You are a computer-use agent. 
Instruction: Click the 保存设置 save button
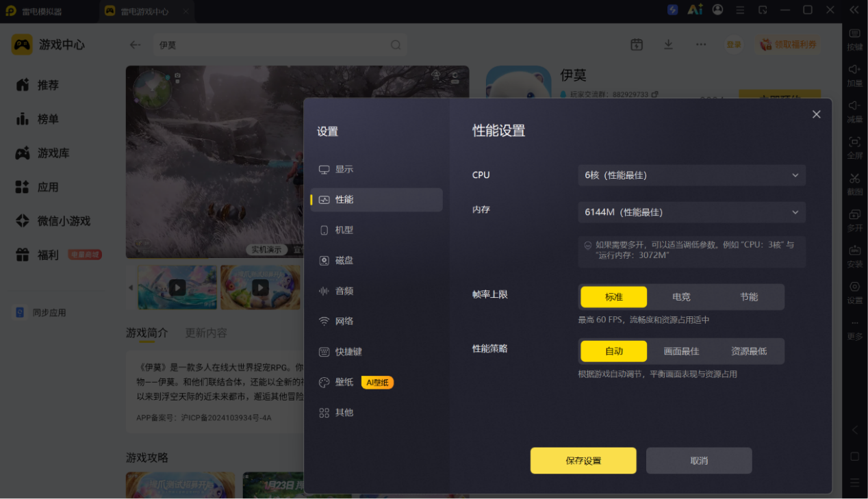click(x=583, y=461)
